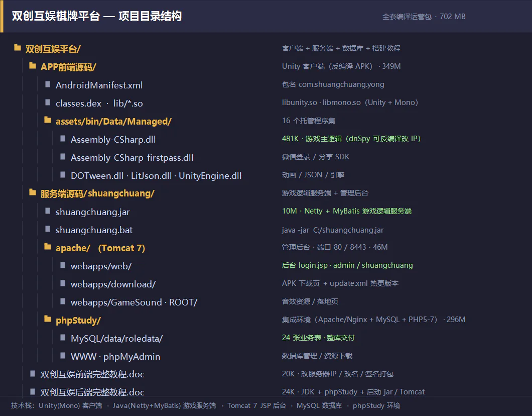532x416 pixels.
Task: Click the file icon beside Assembly-CSharp-firstpass.dll
Action: pos(63,156)
